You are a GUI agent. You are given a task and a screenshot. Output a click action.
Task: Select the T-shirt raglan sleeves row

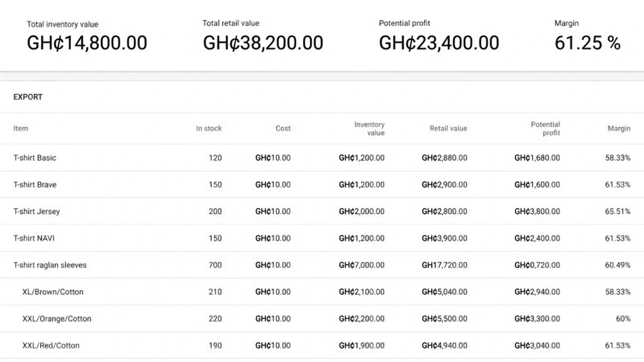[x=322, y=265]
